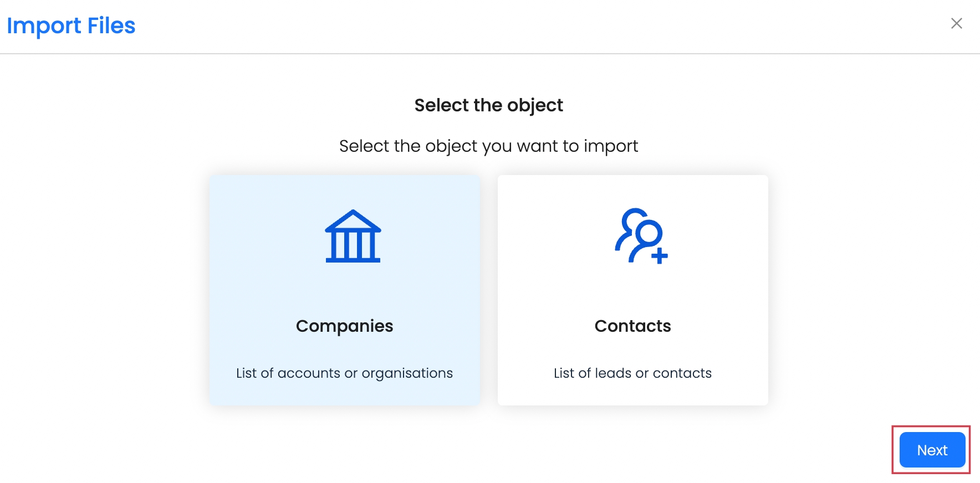The height and width of the screenshot is (483, 980).
Task: Click the pillars of the Companies icon
Action: (x=353, y=244)
